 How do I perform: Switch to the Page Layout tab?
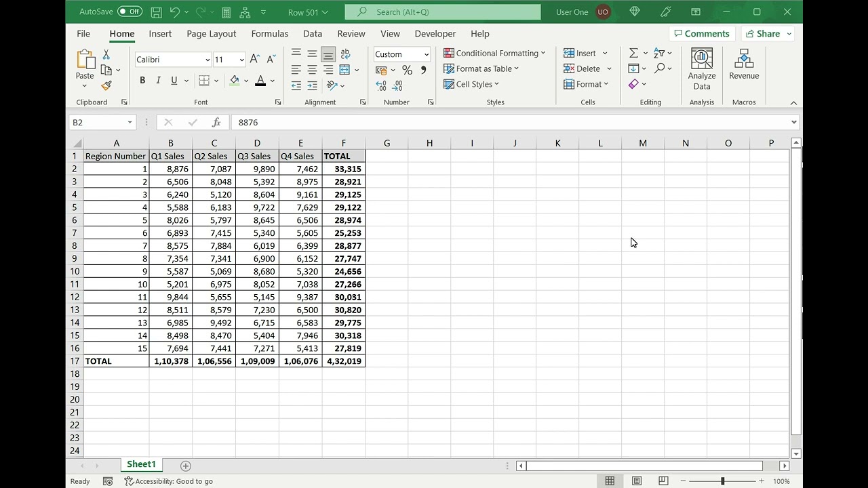212,34
